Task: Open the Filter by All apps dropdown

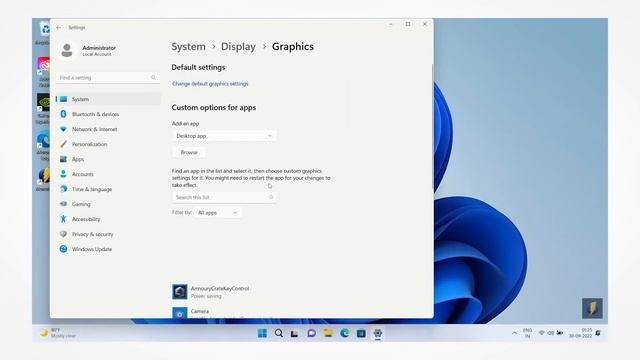Action: point(217,213)
